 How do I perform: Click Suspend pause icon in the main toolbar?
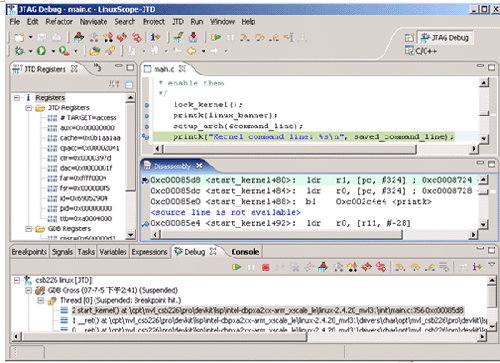click(x=230, y=38)
